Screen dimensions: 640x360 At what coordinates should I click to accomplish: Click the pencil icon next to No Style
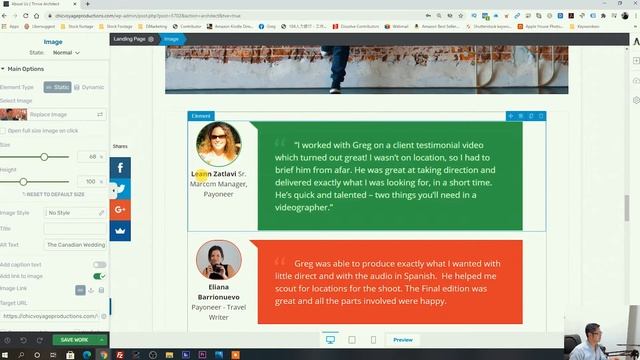101,213
